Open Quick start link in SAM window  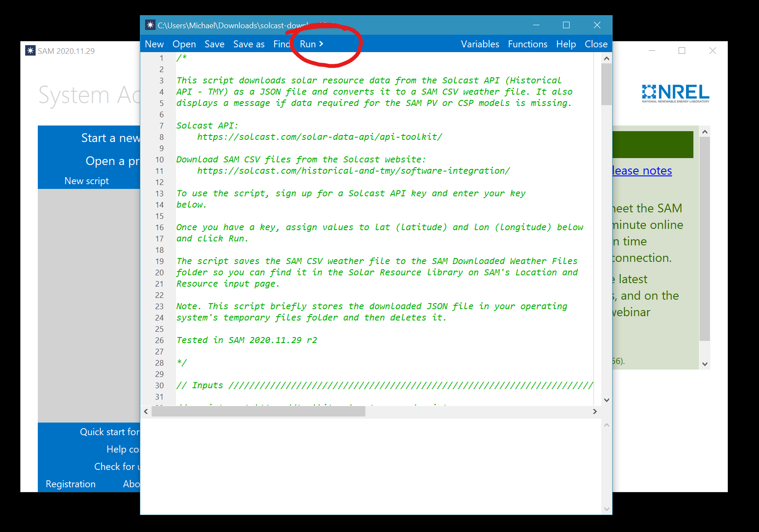pyautogui.click(x=109, y=432)
